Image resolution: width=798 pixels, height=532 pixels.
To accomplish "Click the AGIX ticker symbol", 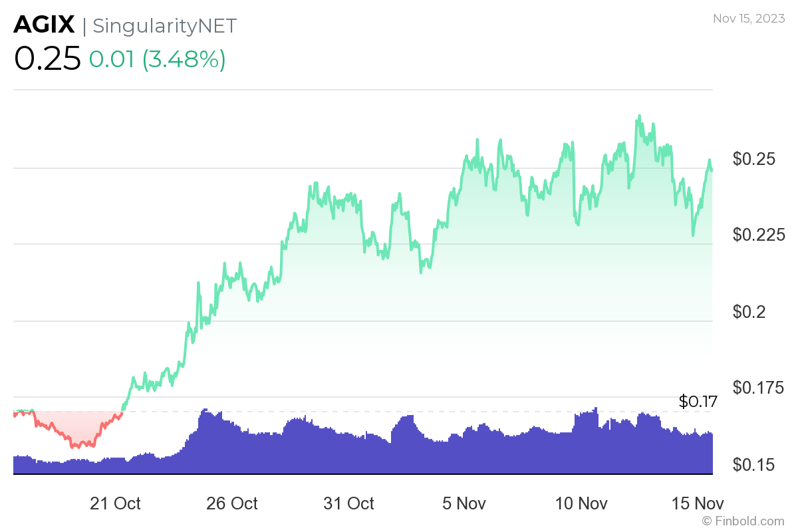I will pyautogui.click(x=44, y=25).
